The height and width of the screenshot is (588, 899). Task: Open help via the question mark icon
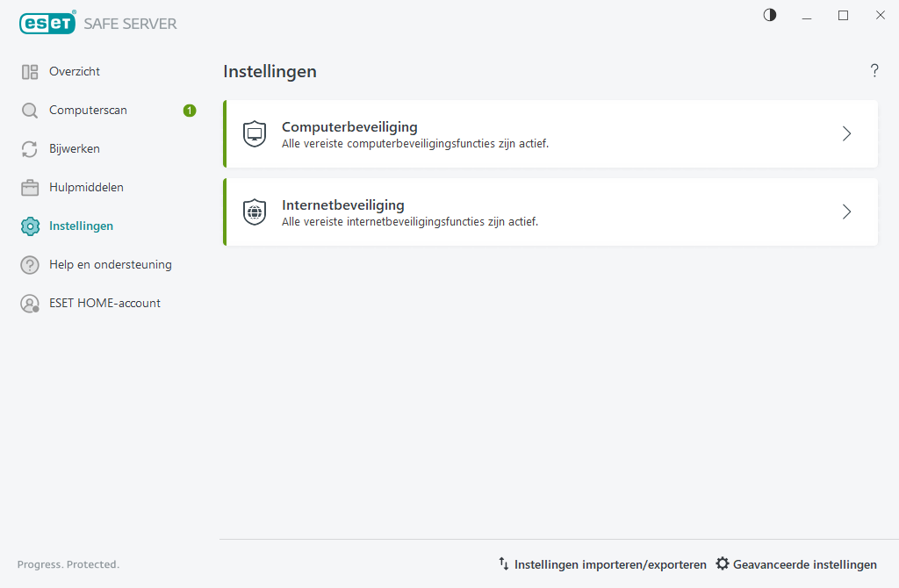pyautogui.click(x=874, y=71)
